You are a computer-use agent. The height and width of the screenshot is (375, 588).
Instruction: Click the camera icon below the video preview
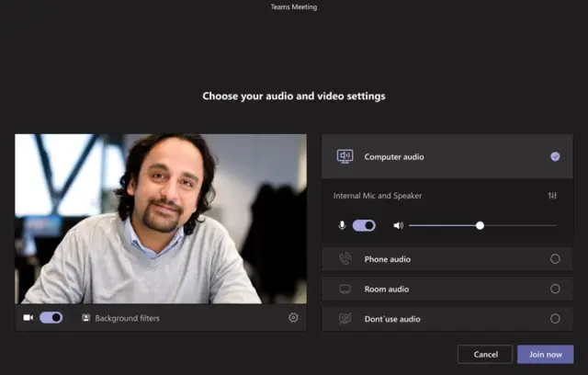pyautogui.click(x=28, y=317)
